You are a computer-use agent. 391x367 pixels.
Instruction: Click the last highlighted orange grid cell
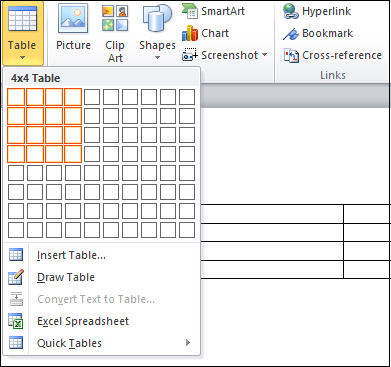[73, 154]
